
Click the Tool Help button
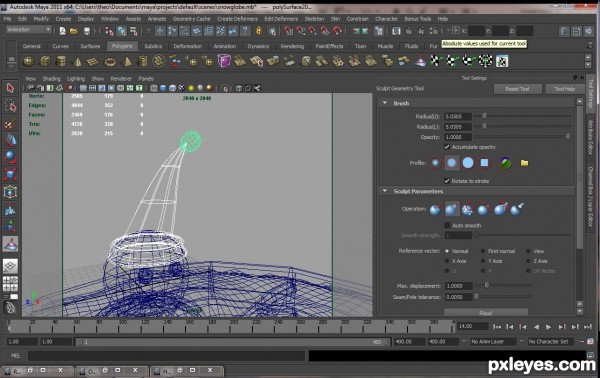click(565, 89)
